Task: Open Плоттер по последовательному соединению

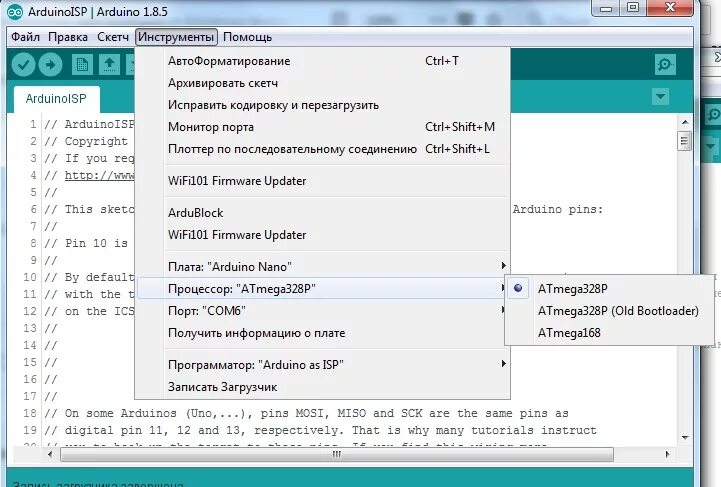Action: (x=323, y=149)
